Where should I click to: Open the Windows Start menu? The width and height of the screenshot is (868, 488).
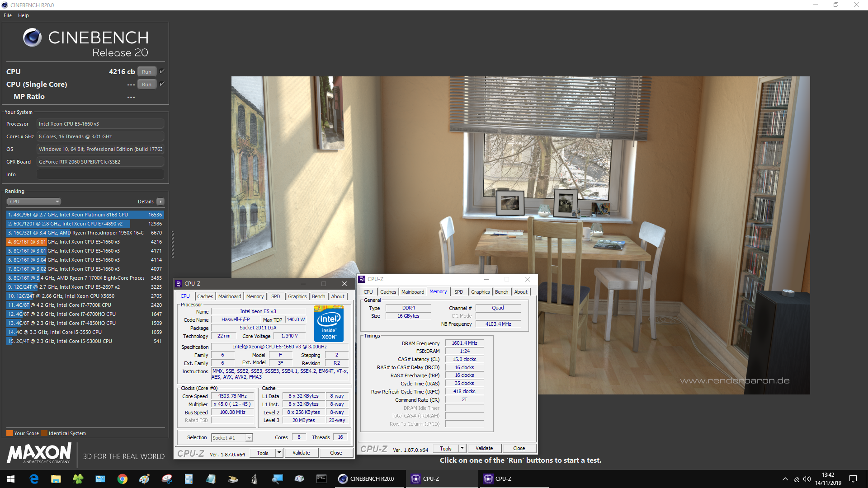pyautogui.click(x=11, y=479)
